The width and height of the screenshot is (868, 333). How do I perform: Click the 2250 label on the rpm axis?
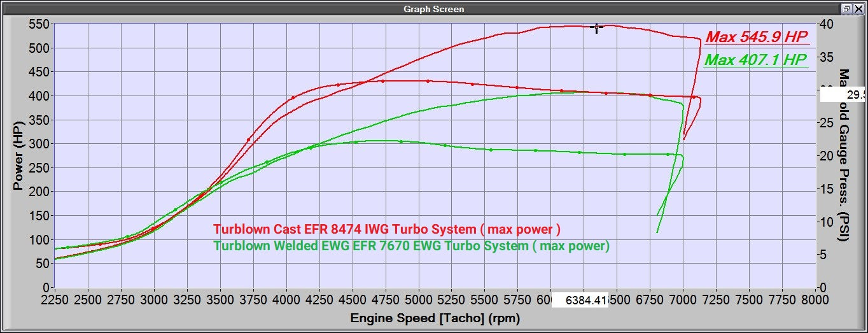coord(55,300)
